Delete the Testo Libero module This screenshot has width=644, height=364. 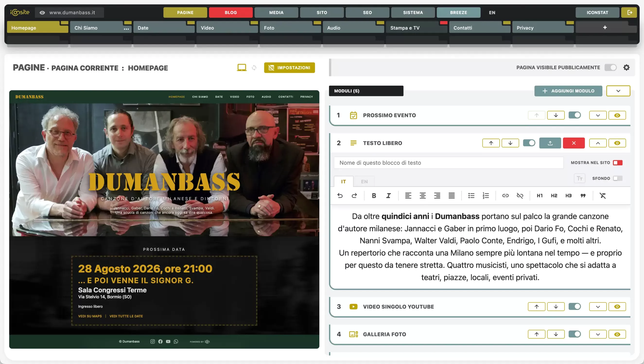(x=574, y=143)
